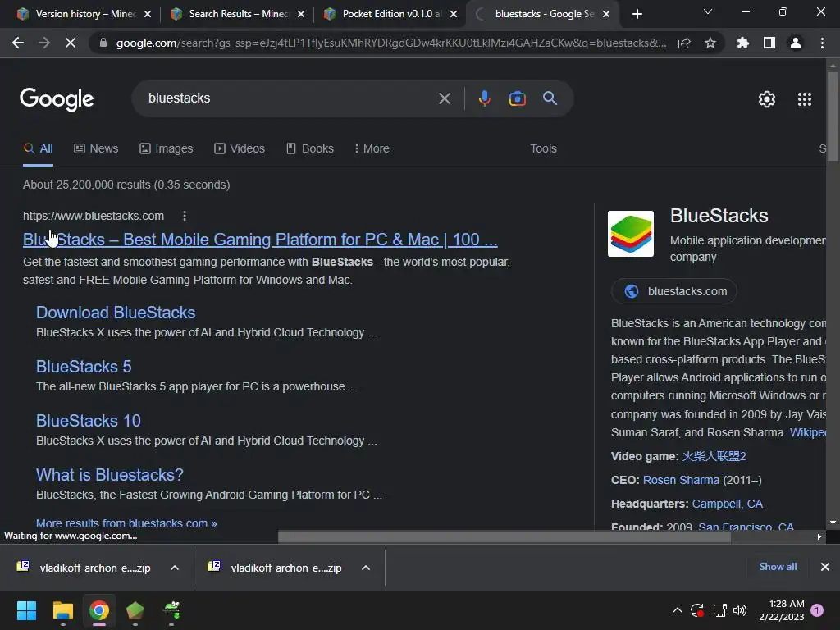The height and width of the screenshot is (630, 840).
Task: Toggle the Chrome side panel icon
Action: (769, 43)
